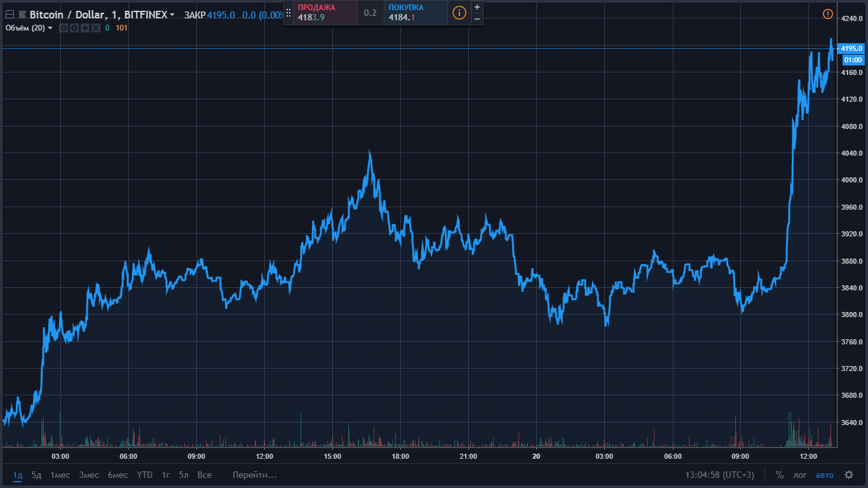Click the 4195.0 current price label
The height and width of the screenshot is (488, 868).
851,48
